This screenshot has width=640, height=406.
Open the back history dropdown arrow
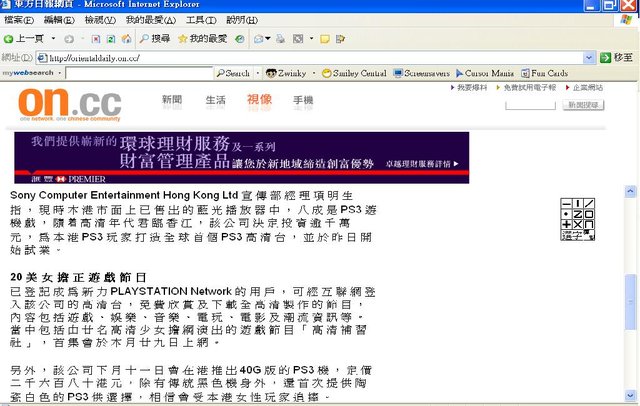pyautogui.click(x=53, y=39)
